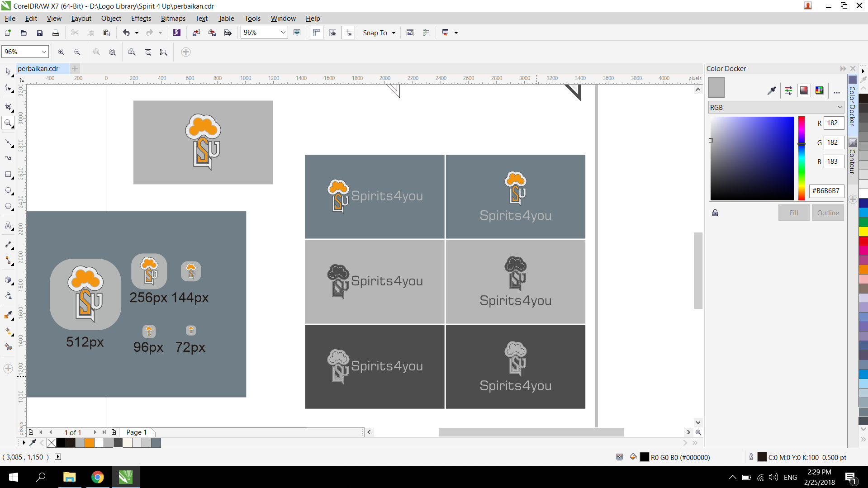Expand the Snap To dropdown
This screenshot has width=868, height=488.
394,33
